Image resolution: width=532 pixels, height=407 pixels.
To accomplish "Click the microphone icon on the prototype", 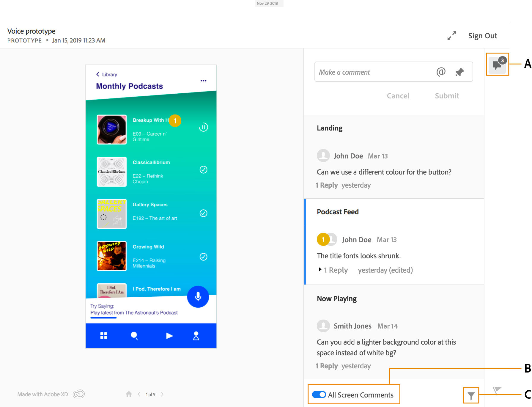I will tap(198, 297).
